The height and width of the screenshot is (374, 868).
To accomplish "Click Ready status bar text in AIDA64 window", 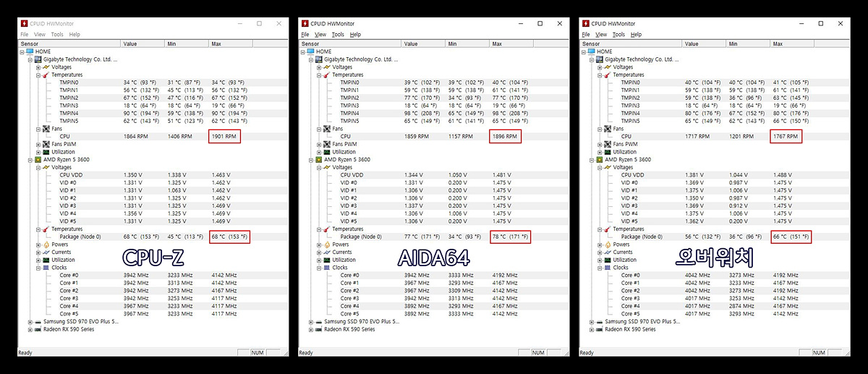I will [x=307, y=353].
